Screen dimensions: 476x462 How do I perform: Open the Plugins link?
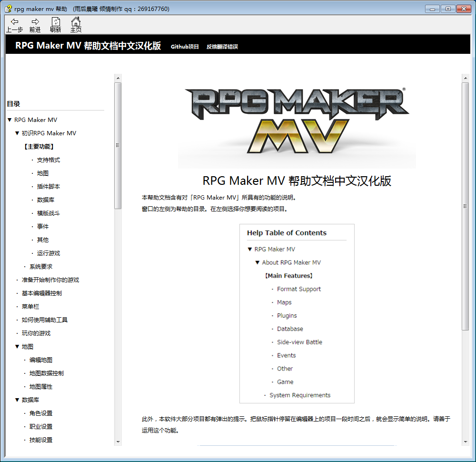click(x=287, y=316)
